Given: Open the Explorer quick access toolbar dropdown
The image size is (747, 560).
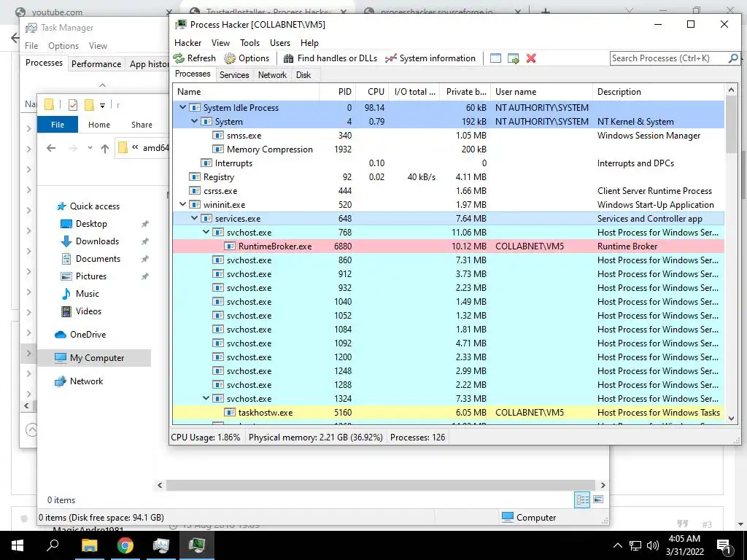Looking at the screenshot, I should [x=102, y=105].
